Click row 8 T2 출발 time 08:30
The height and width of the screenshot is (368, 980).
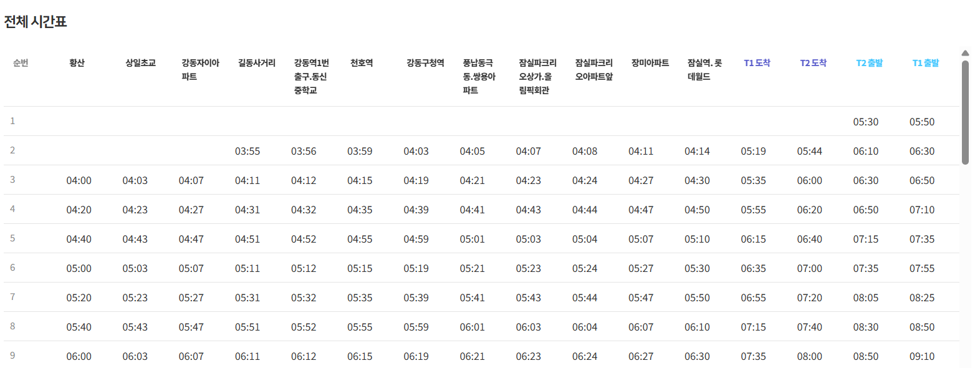pyautogui.click(x=865, y=327)
